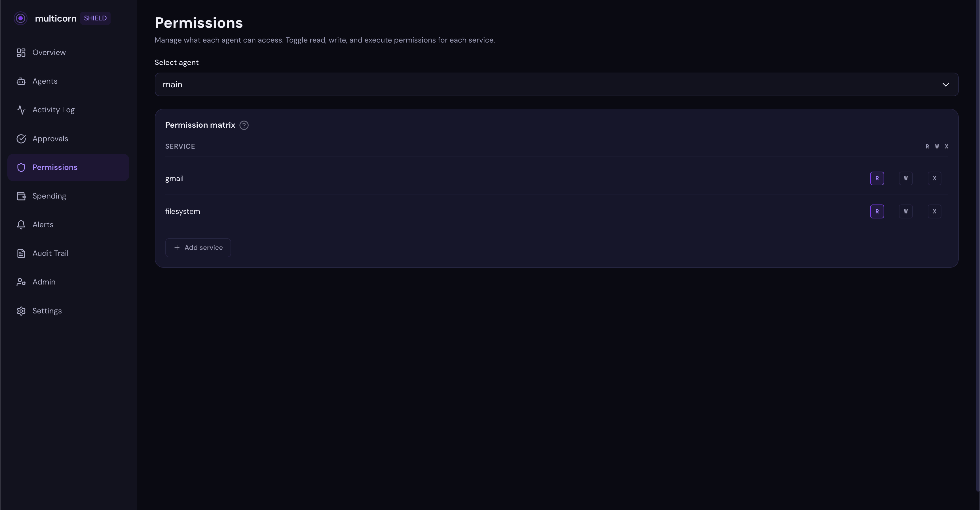Open the Spending wallet icon
The height and width of the screenshot is (510, 980).
pos(21,196)
